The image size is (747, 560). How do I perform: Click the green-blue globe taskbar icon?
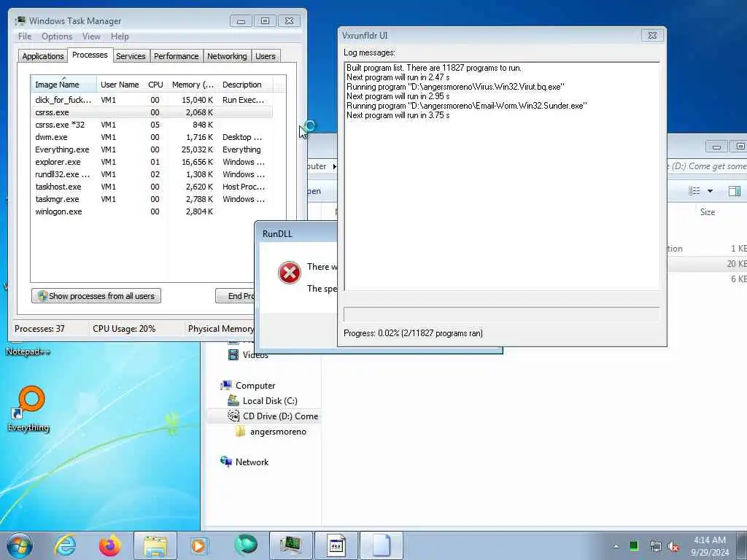click(x=246, y=545)
